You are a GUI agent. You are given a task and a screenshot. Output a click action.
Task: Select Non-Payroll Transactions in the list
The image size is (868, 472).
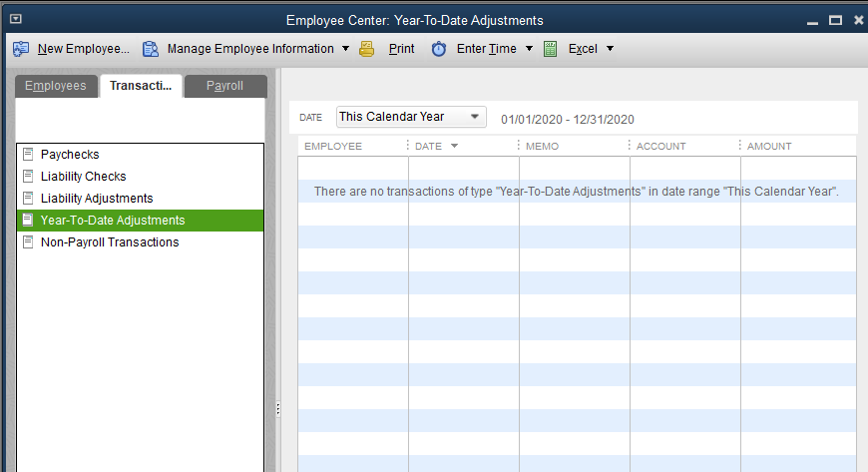pos(141,242)
